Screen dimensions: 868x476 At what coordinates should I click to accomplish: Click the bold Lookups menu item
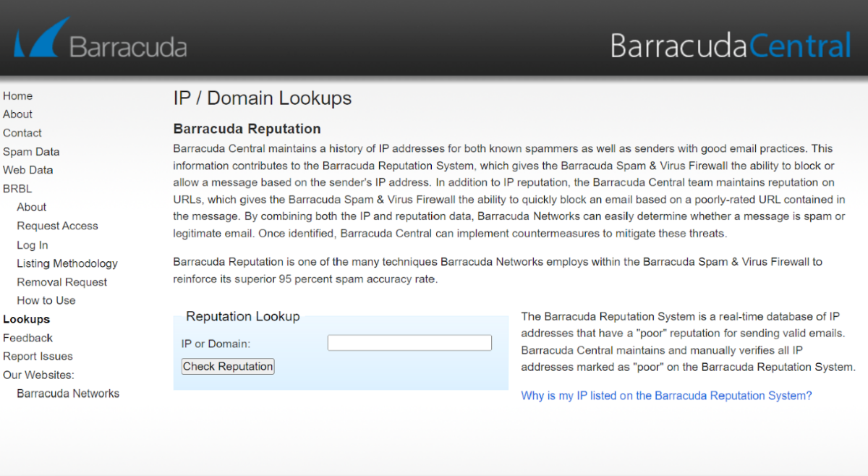pyautogui.click(x=27, y=319)
